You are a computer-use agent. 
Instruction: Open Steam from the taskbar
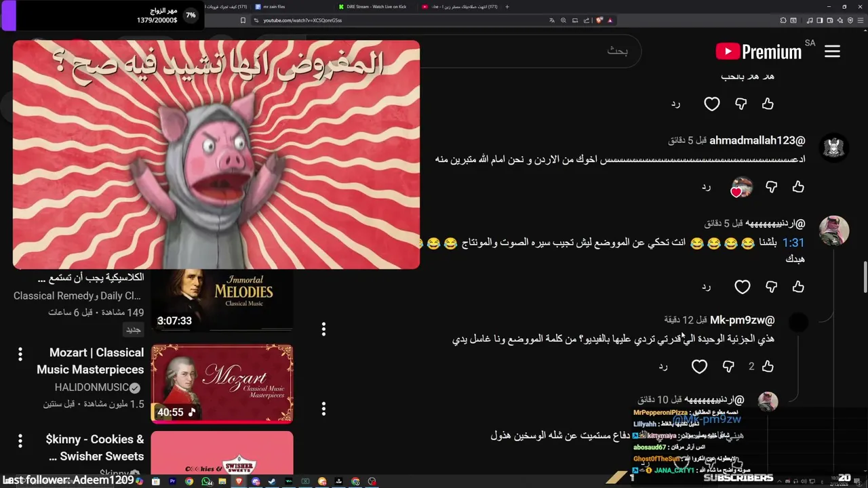pos(272,481)
